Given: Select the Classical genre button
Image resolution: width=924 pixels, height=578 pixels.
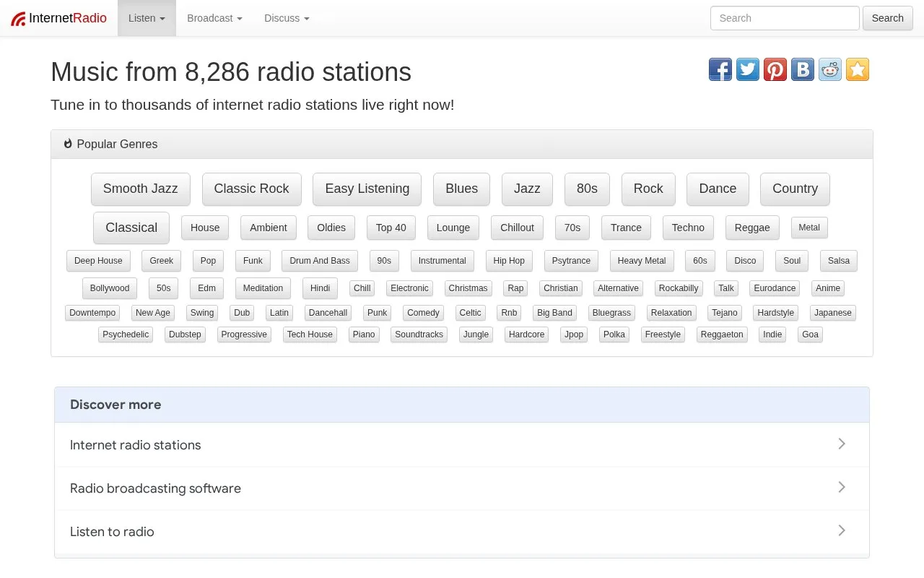Looking at the screenshot, I should 131,228.
